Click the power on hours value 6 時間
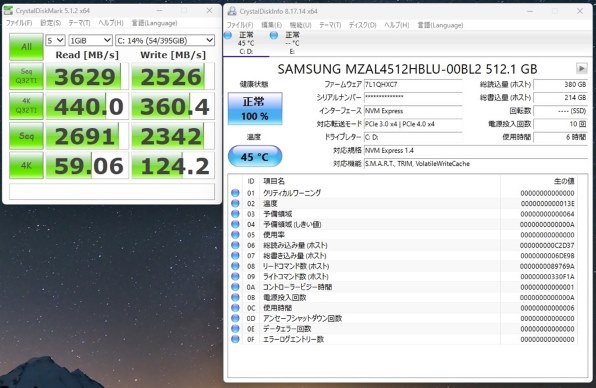Viewport: 596px width, 388px height. click(561, 137)
